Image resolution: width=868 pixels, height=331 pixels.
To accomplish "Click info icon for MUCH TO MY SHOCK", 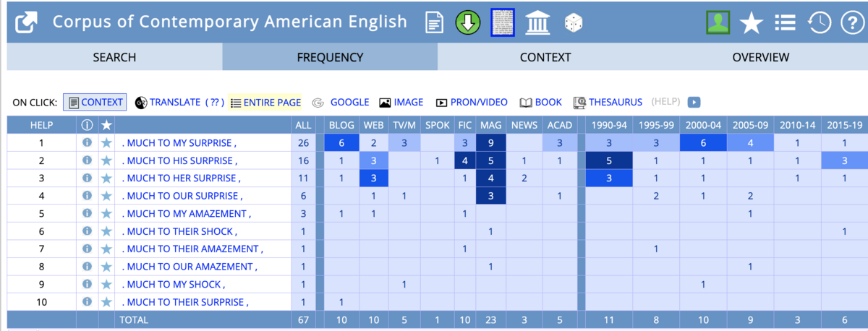I will click(x=88, y=285).
